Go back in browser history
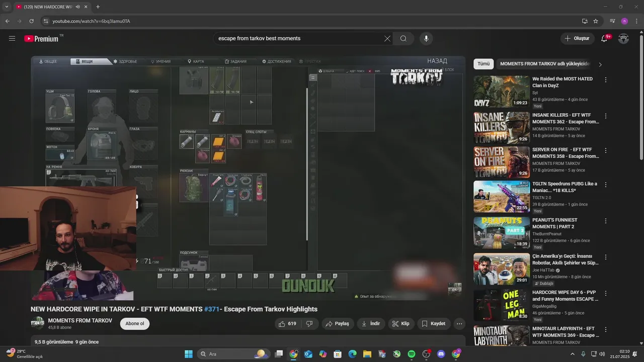The width and height of the screenshot is (644, 362). click(x=7, y=21)
